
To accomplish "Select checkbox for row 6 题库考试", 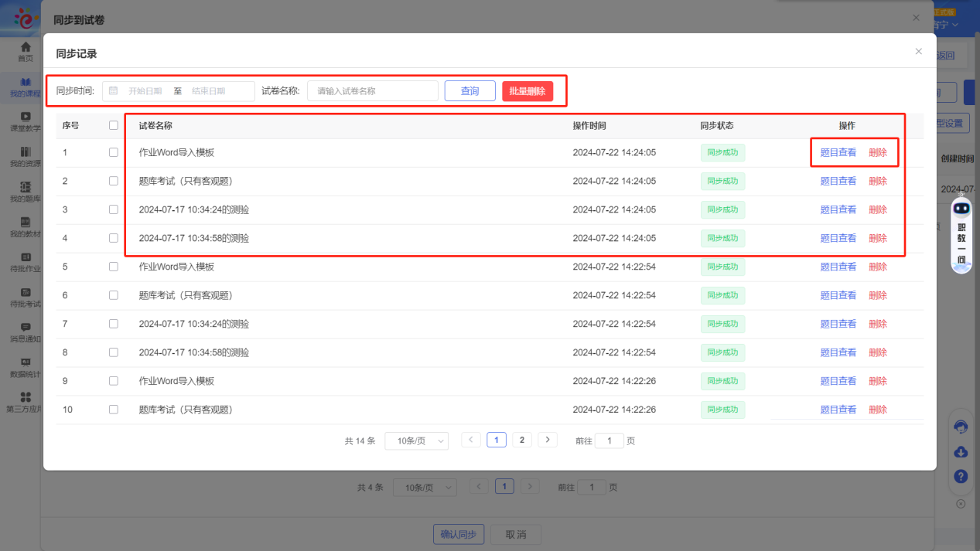I will tap(114, 295).
